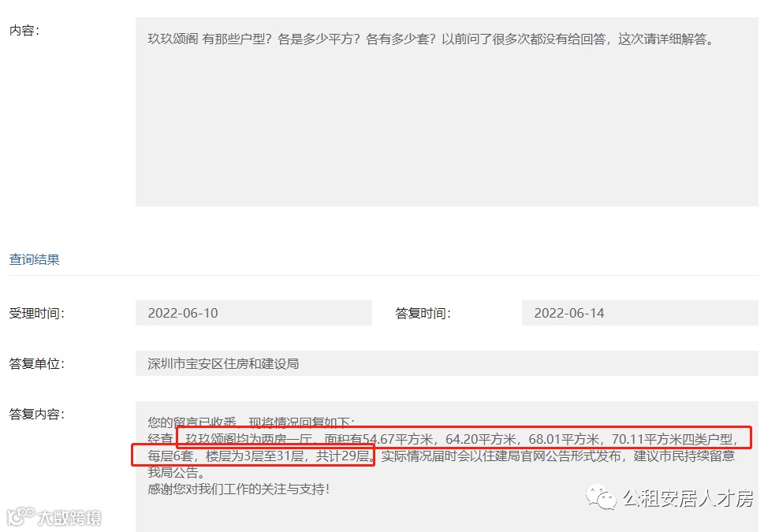Click the 大数跨境 watermark text
The height and width of the screenshot is (532, 779).
coord(69,518)
